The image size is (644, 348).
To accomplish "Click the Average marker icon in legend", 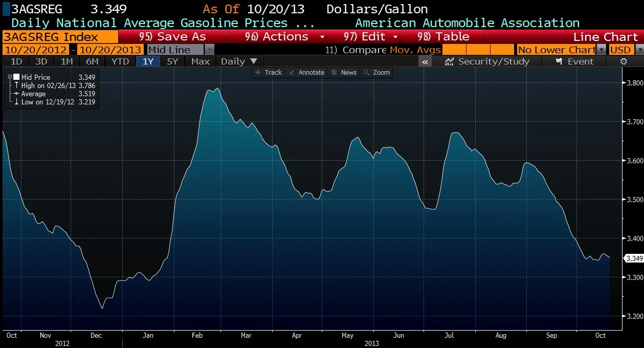I will [16, 94].
